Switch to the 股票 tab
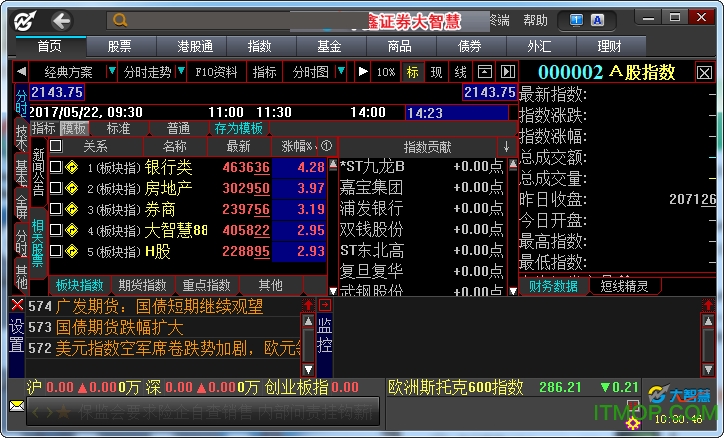Image resolution: width=724 pixels, height=438 pixels. (119, 47)
